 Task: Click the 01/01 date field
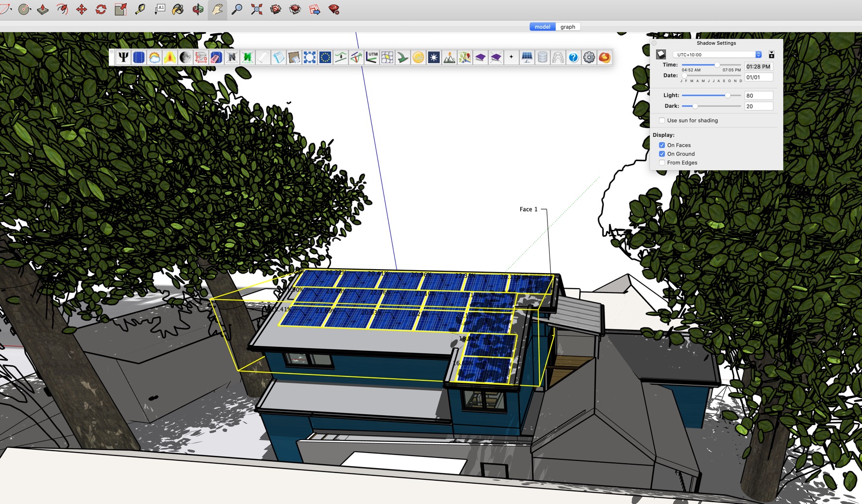[x=759, y=77]
